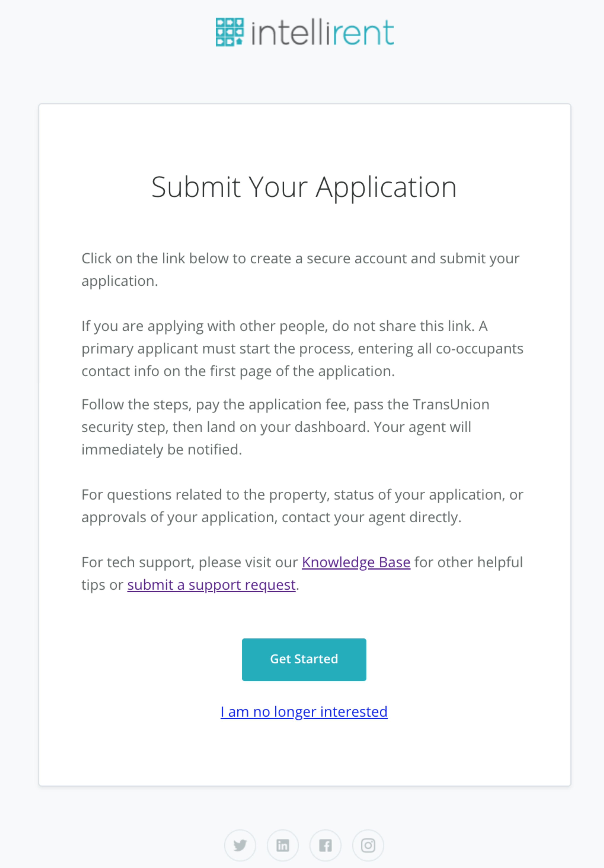The height and width of the screenshot is (868, 604).
Task: Click the For tech support sentence start
Action: tap(138, 563)
